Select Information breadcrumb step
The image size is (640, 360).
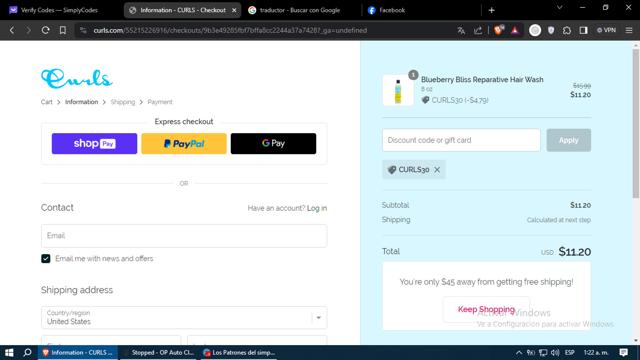[81, 102]
